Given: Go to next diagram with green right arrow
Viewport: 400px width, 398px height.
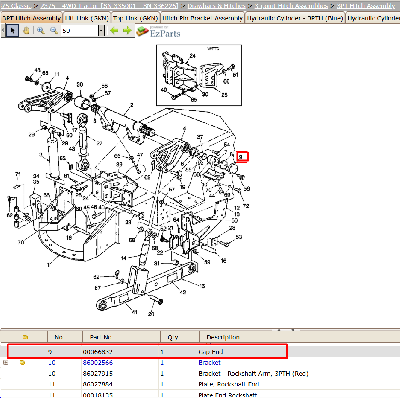Looking at the screenshot, I should 127,31.
